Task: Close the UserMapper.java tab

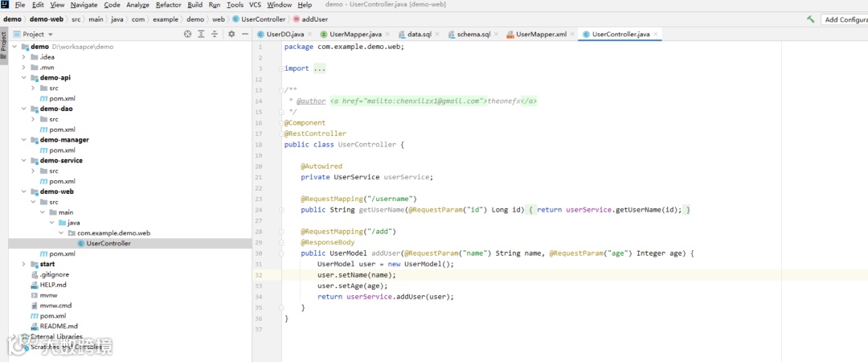Action: [387, 35]
